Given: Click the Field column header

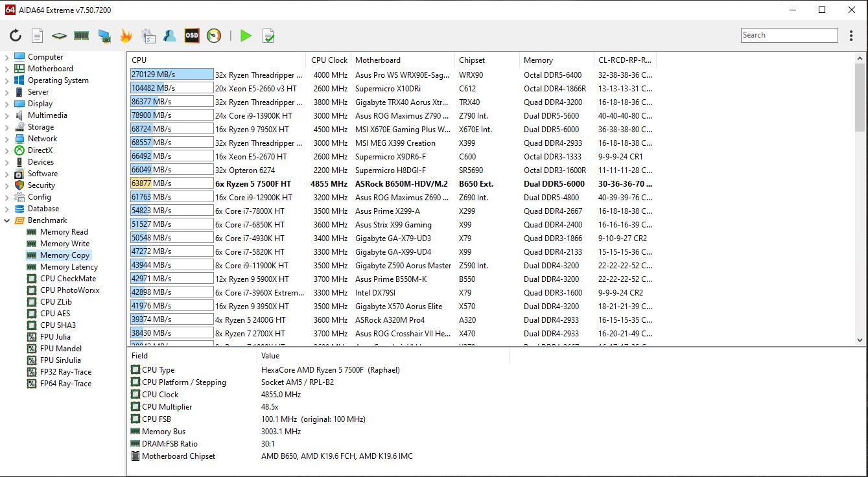Looking at the screenshot, I should pyautogui.click(x=191, y=355).
